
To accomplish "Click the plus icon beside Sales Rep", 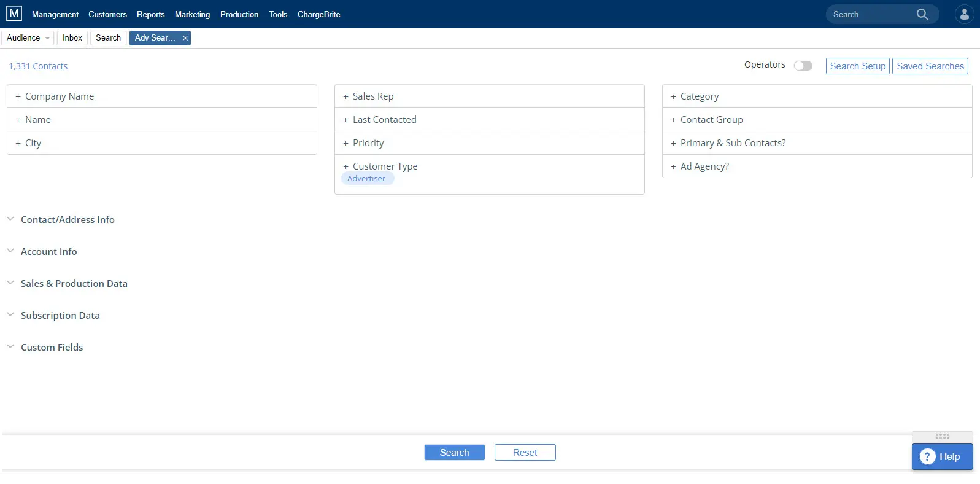I will click(x=345, y=96).
